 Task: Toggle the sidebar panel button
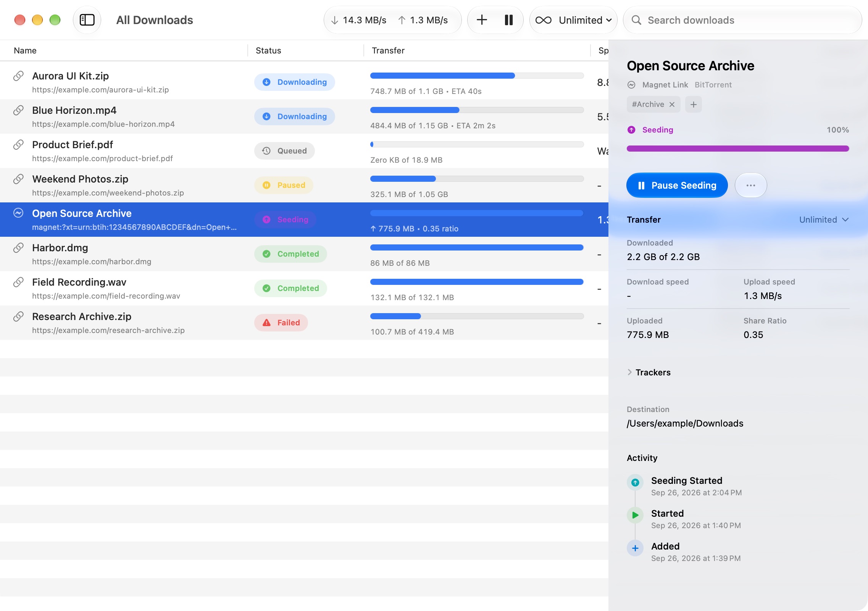(x=87, y=20)
